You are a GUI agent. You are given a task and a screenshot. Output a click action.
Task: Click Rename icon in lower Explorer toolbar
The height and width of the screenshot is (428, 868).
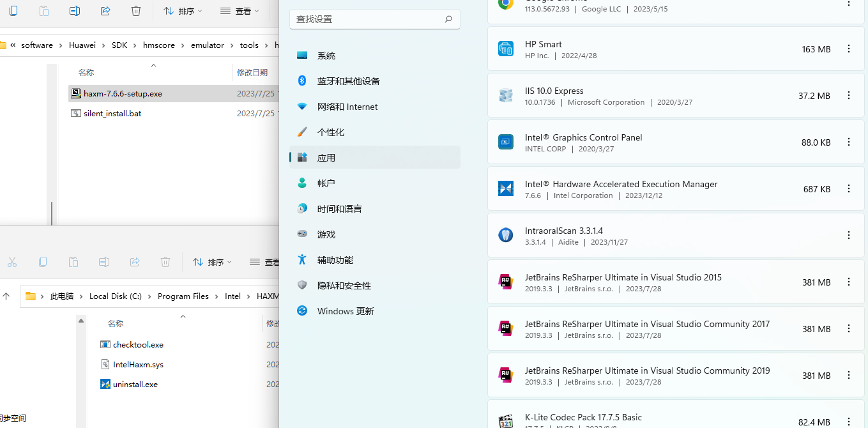click(104, 262)
